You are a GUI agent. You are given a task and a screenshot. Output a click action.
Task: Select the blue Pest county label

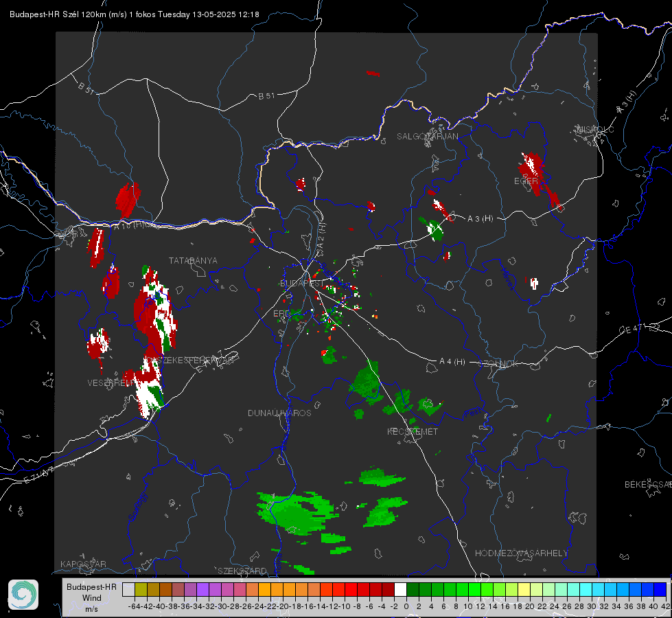click(473, 413)
